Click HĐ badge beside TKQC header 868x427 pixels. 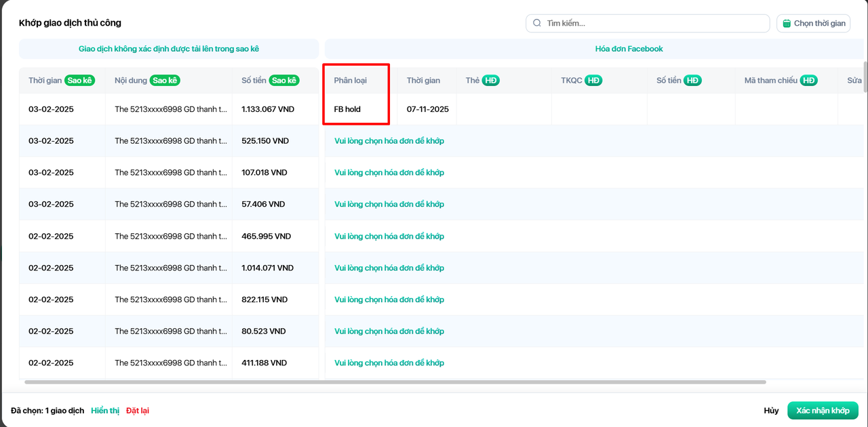tap(593, 80)
